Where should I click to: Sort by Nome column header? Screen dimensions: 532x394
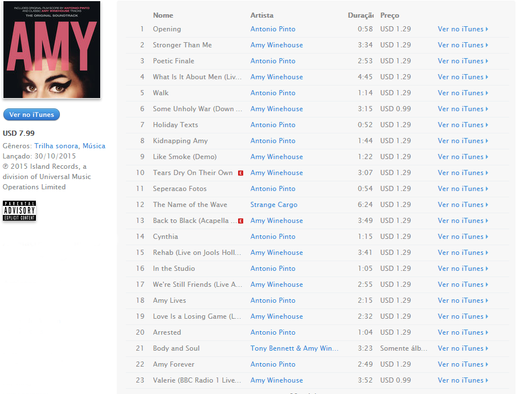[163, 15]
